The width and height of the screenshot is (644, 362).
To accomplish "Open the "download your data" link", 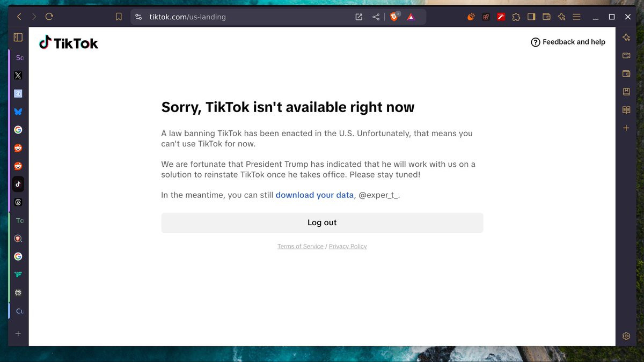I will coord(314,195).
